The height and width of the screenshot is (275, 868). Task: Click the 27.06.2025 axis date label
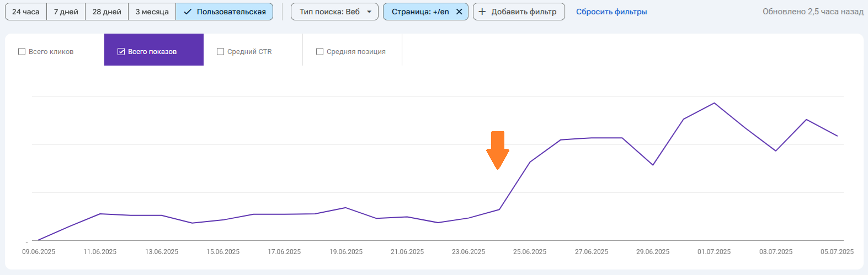point(592,252)
